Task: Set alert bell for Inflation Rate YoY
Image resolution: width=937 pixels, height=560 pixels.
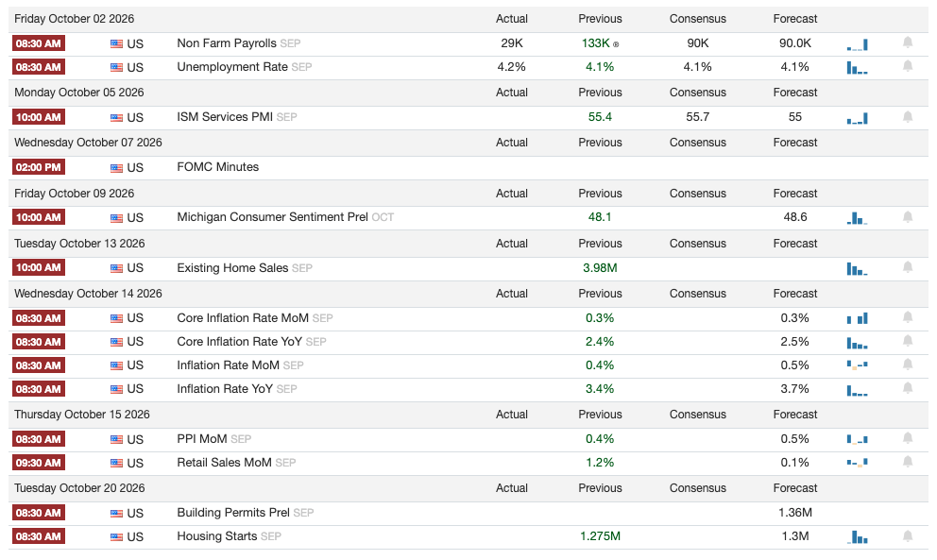Action: tap(907, 388)
